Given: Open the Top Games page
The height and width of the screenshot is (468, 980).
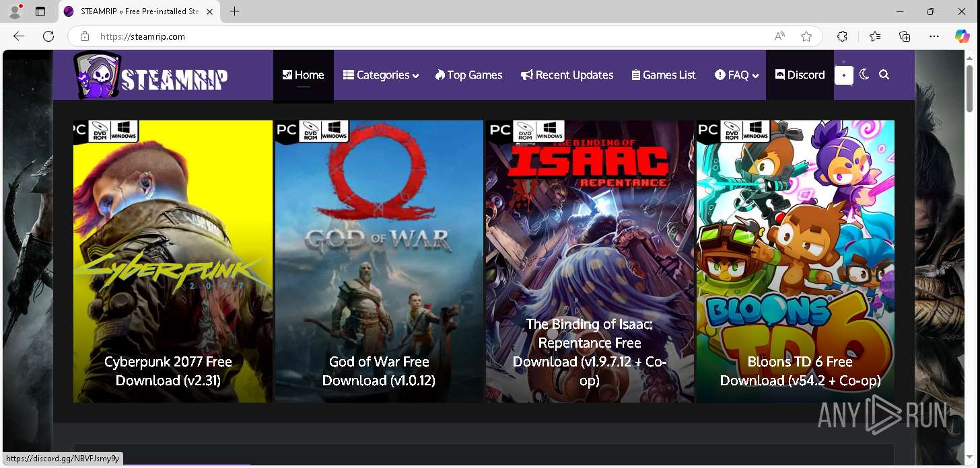Looking at the screenshot, I should tap(468, 75).
